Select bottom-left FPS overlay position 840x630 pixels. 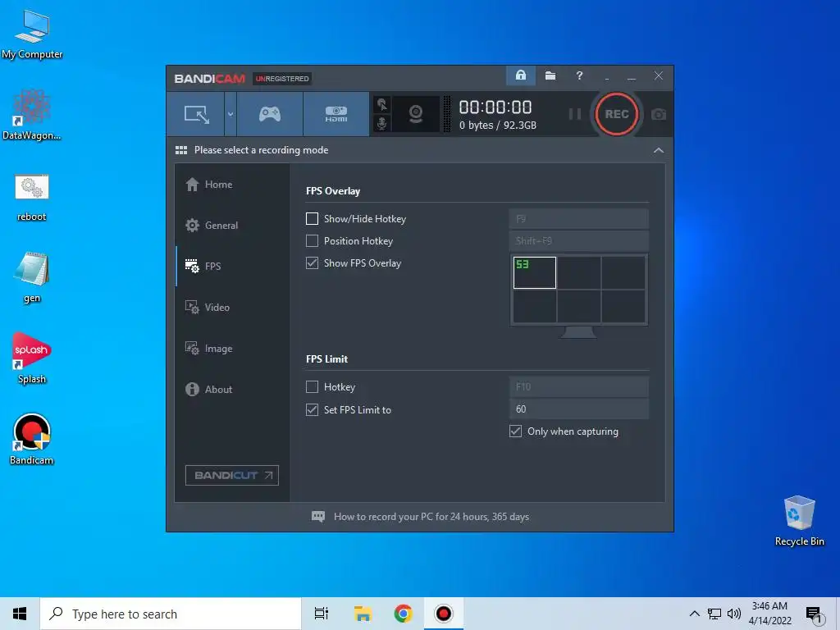[535, 306]
